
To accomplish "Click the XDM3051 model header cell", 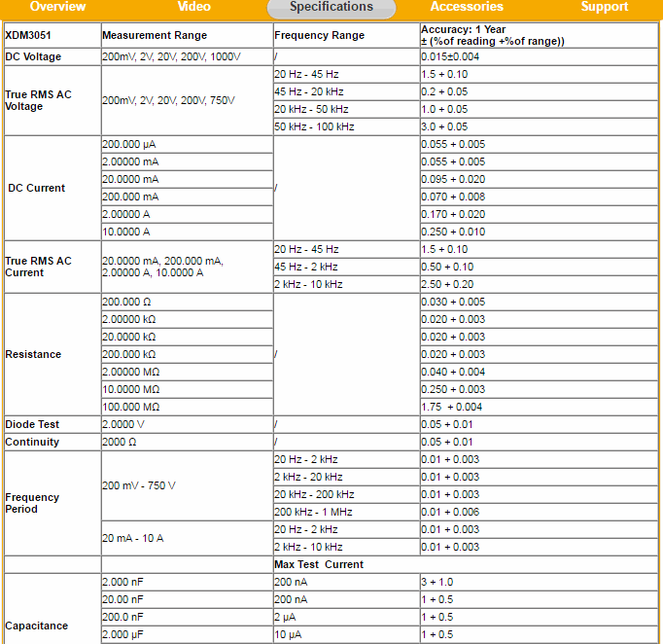I will click(x=28, y=35).
